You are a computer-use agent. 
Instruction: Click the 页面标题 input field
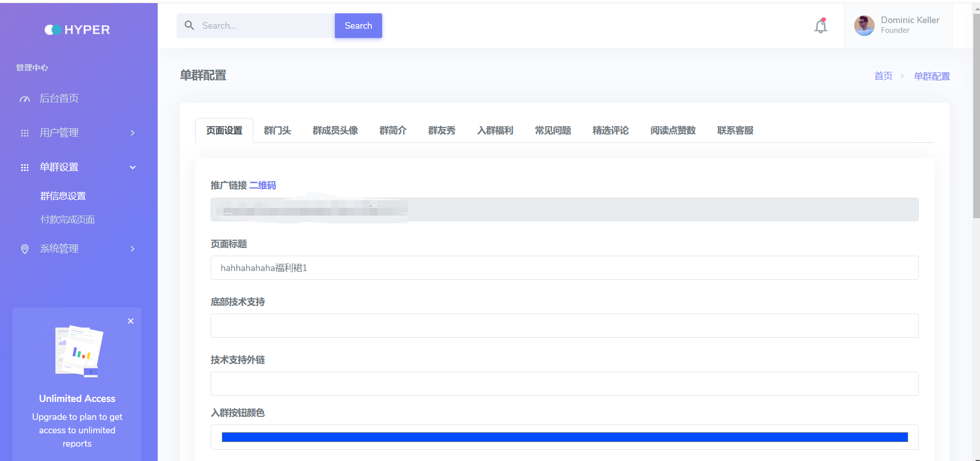tap(564, 268)
